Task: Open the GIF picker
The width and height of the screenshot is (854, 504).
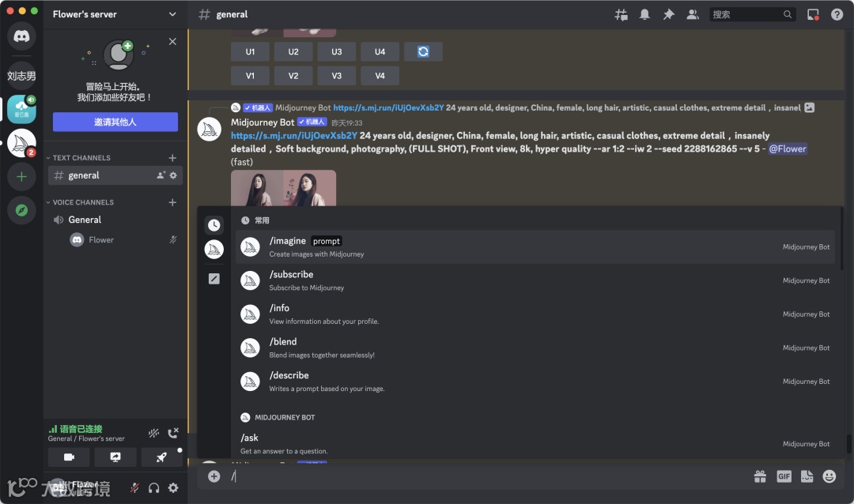Action: tap(784, 477)
